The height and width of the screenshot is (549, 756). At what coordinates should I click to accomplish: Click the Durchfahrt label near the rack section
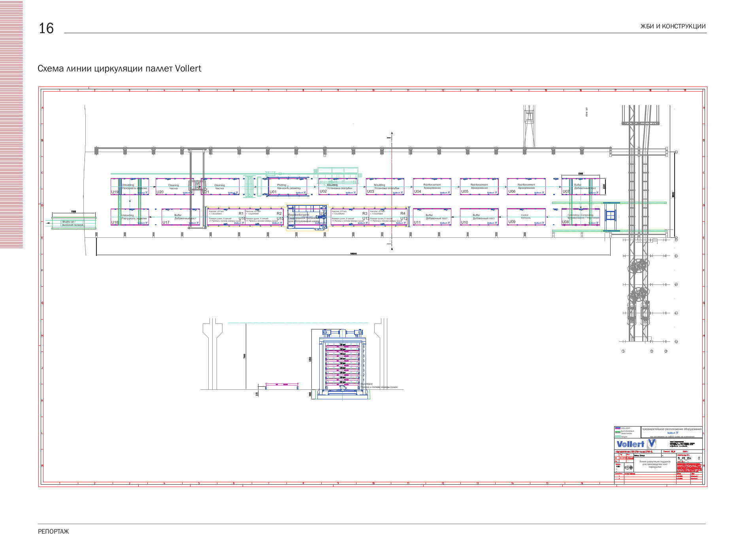point(367,384)
